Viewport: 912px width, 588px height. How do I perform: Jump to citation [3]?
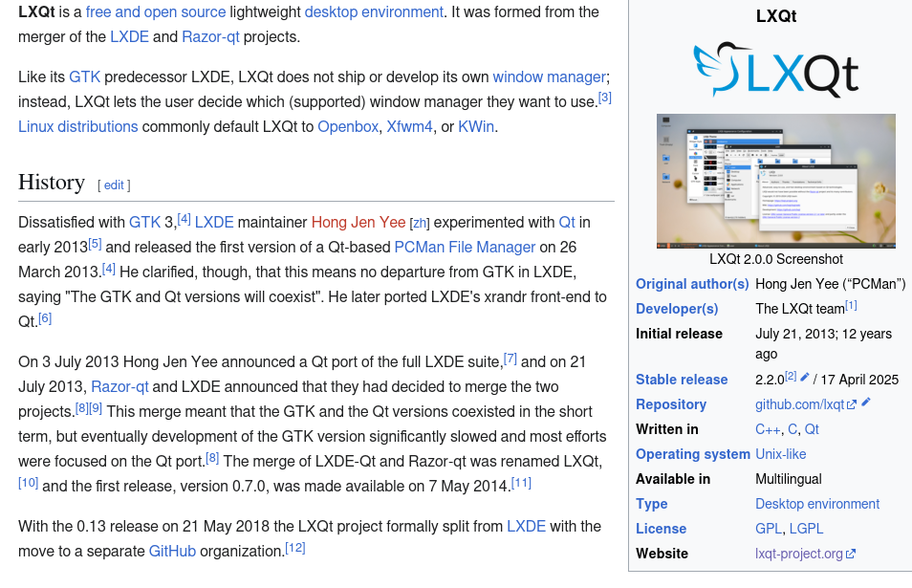click(x=605, y=98)
